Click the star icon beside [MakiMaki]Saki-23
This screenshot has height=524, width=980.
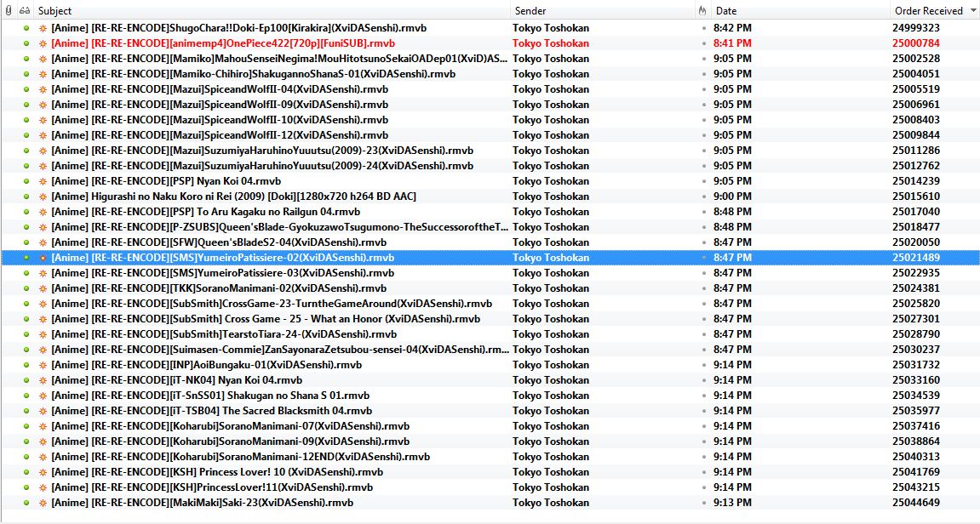click(x=43, y=503)
